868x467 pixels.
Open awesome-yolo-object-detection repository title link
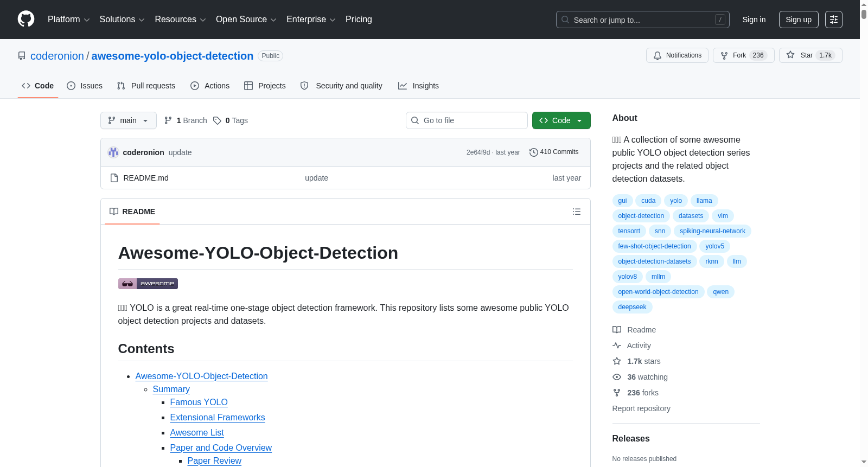173,56
